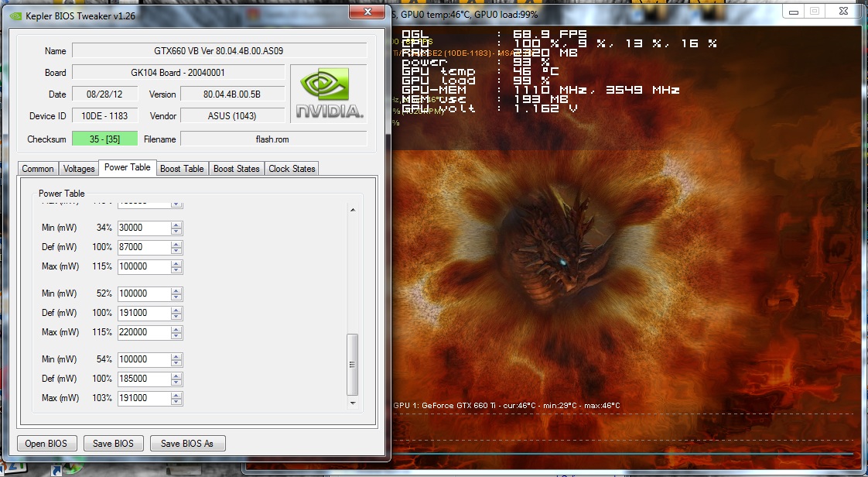Click the 103% Max percentage label
This screenshot has width=868, height=477.
coord(102,398)
